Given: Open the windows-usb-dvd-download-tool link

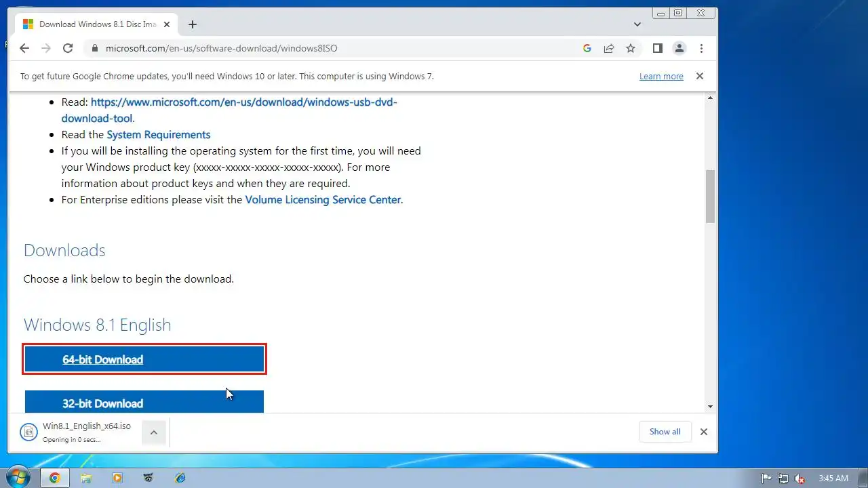Looking at the screenshot, I should (x=229, y=110).
